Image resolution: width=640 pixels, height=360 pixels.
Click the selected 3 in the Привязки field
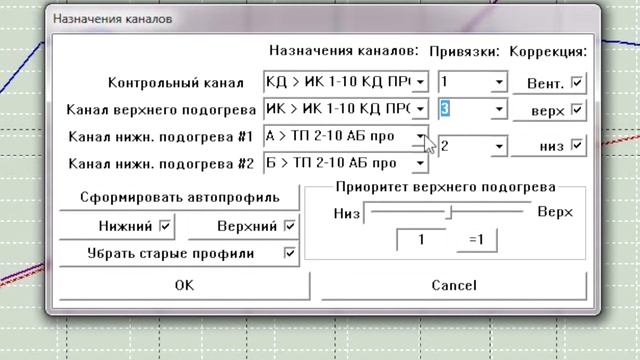[444, 109]
